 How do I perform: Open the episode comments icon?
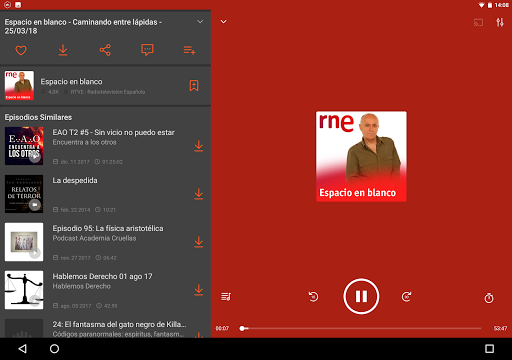pyautogui.click(x=147, y=50)
